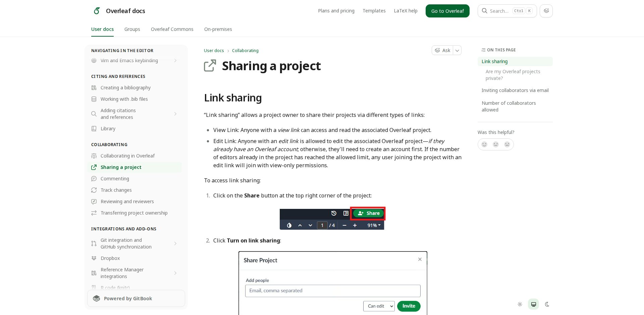
Task: Follow the User docs breadcrumb link
Action: coord(214,51)
